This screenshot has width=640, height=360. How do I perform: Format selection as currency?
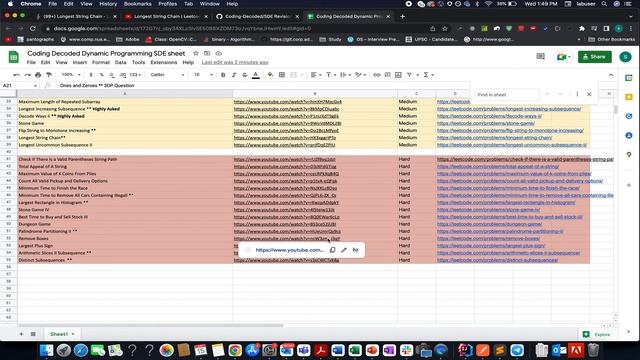(91, 75)
